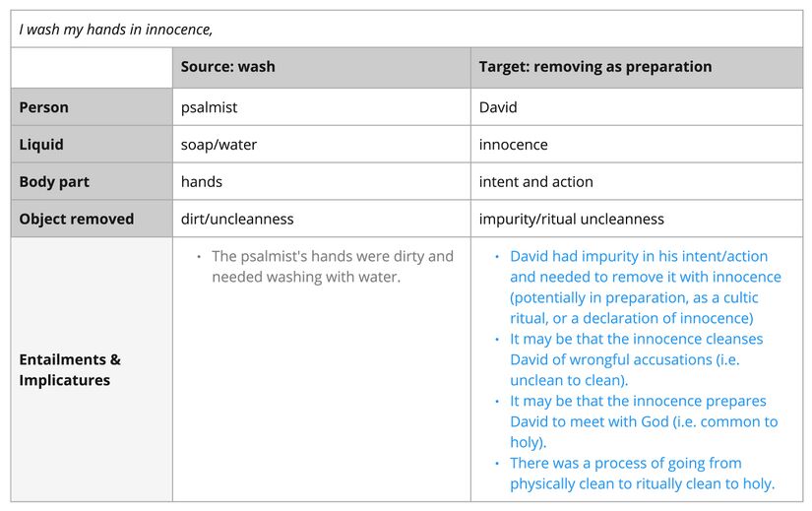
Task: Select the 'innocence' cell in Liquid row
Action: 514,144
